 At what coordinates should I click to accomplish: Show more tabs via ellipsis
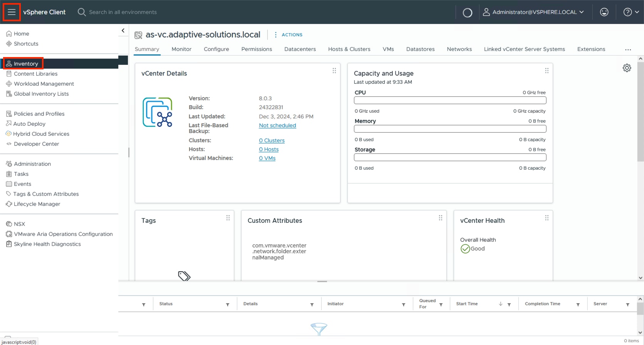coord(628,50)
